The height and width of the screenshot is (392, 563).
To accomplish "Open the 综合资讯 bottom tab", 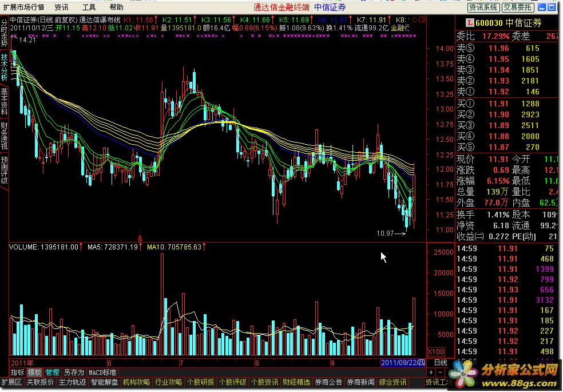I will (x=393, y=383).
